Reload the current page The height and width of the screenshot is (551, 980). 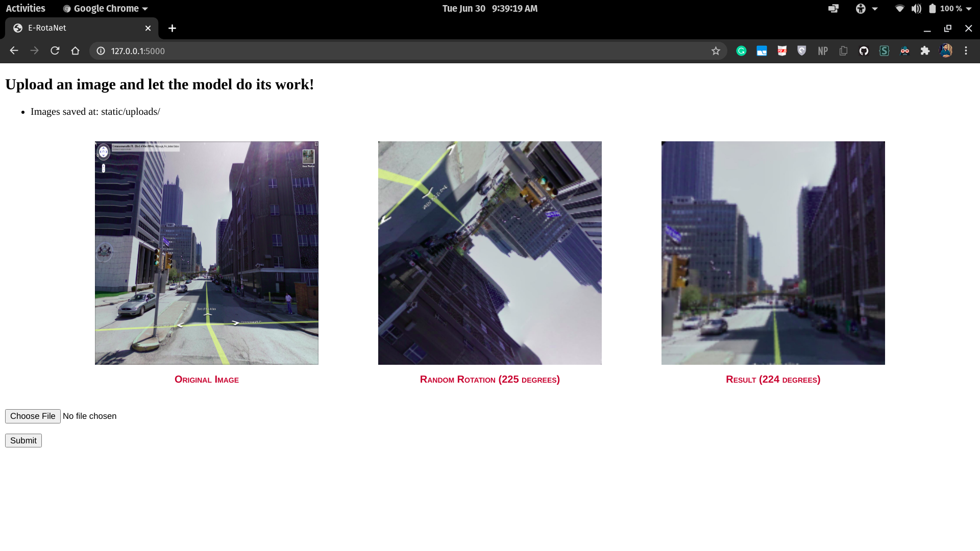(x=55, y=51)
